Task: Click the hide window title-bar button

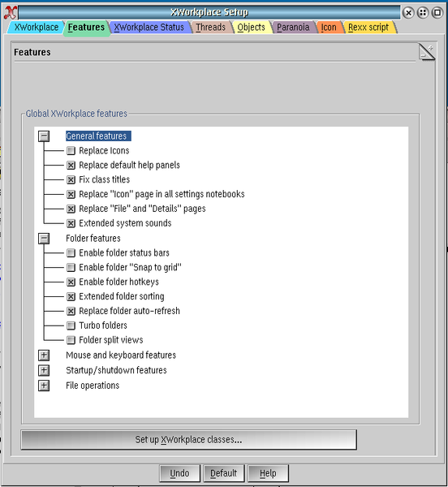Action: coord(423,13)
